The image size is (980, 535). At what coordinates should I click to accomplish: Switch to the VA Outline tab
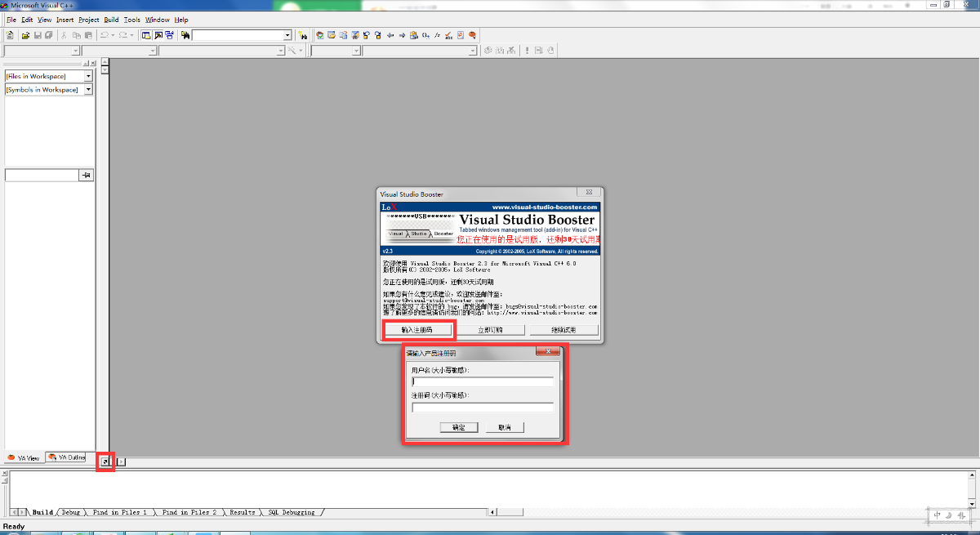point(65,457)
